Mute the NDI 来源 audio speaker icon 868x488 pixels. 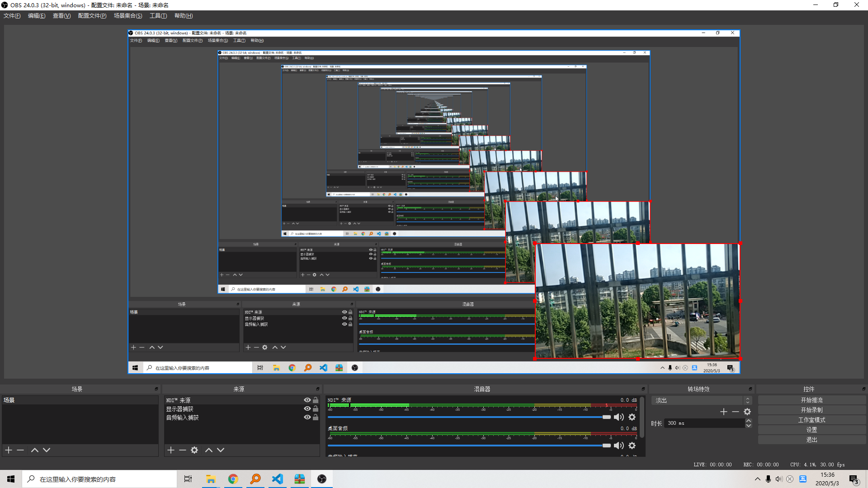618,417
